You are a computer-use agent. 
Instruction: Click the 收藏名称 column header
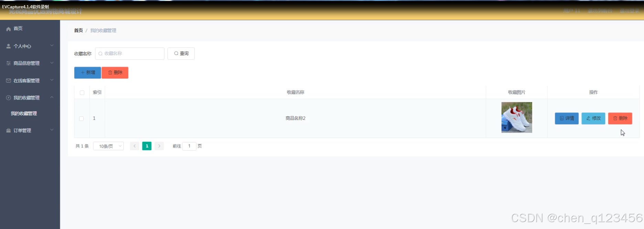coord(296,92)
